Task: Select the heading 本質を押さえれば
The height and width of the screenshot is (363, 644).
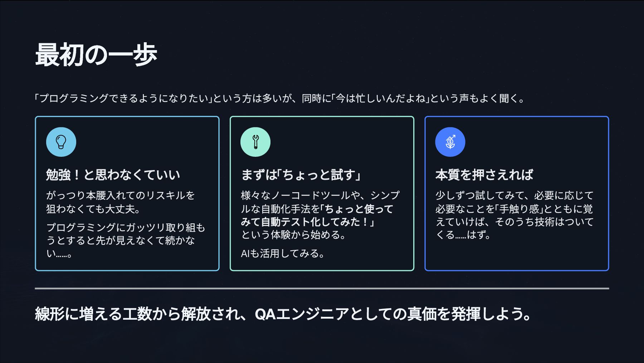Action: click(484, 175)
